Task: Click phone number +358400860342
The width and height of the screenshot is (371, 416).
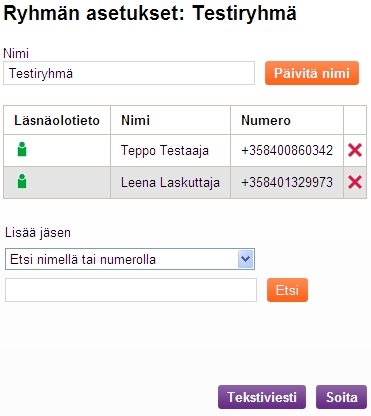Action: (x=287, y=150)
